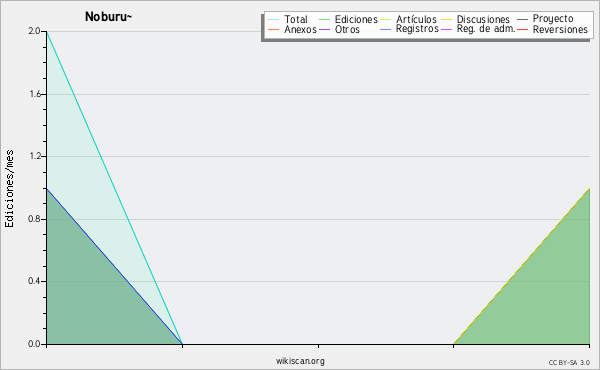
Task: Click the Artículos legend entry
Action: tap(408, 19)
